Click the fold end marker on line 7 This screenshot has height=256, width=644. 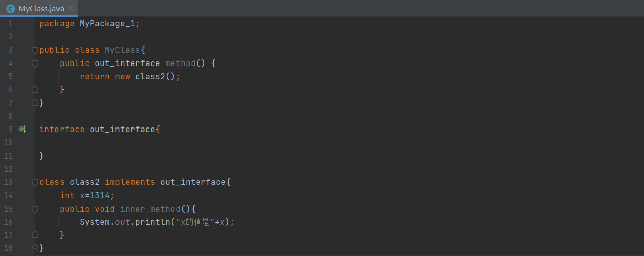click(35, 103)
